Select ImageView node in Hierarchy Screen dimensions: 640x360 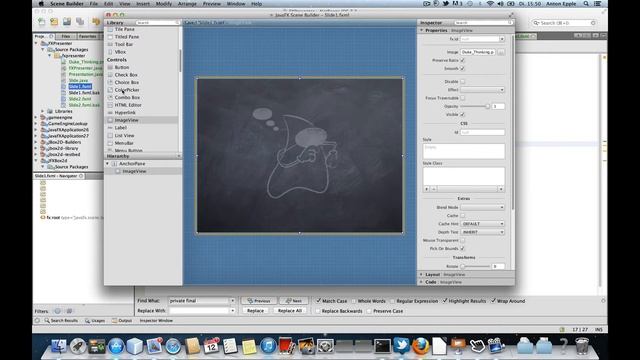click(134, 171)
